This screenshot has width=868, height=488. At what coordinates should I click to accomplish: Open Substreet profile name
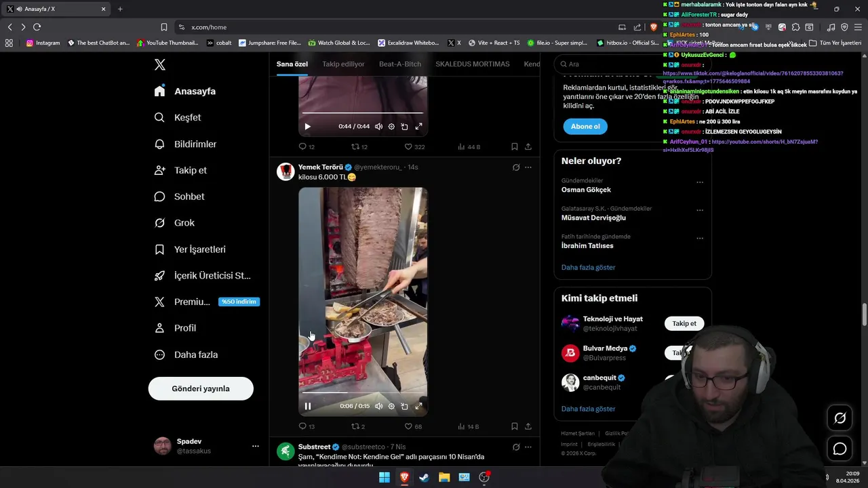coord(314,447)
